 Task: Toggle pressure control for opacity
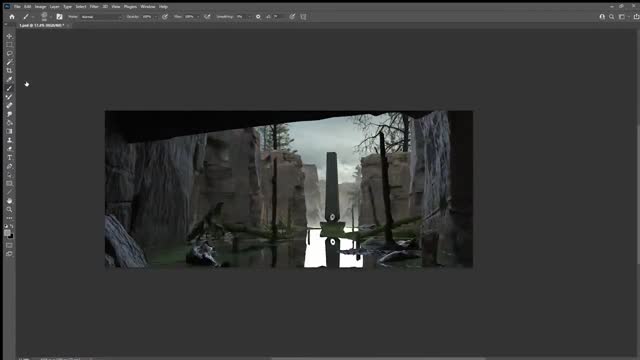tap(165, 17)
